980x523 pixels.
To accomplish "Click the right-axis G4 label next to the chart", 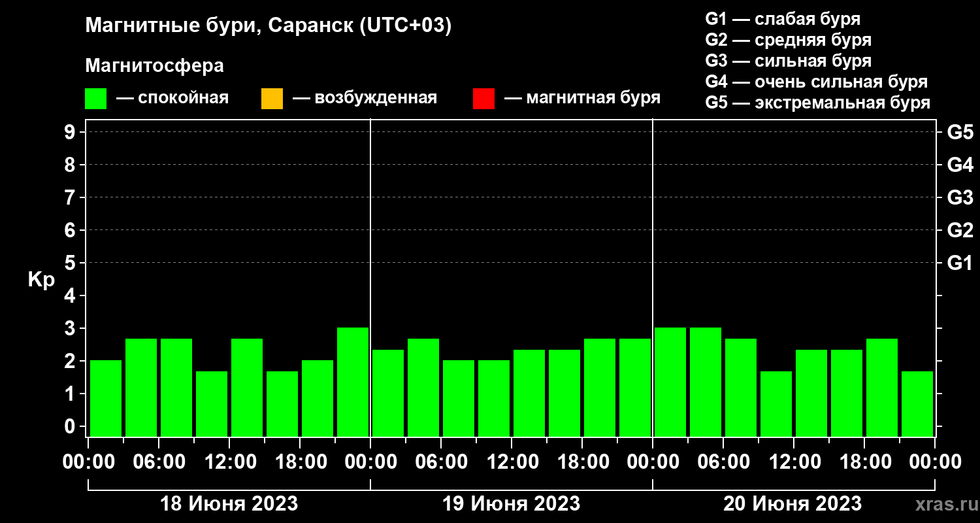I will click(x=960, y=165).
